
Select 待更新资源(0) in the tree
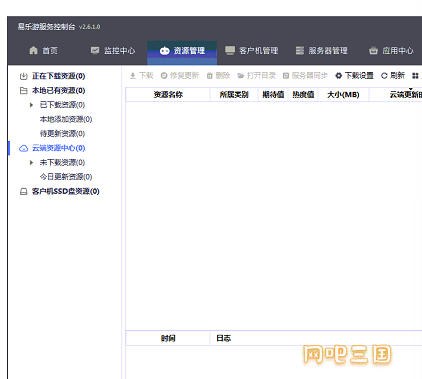[x=62, y=134]
